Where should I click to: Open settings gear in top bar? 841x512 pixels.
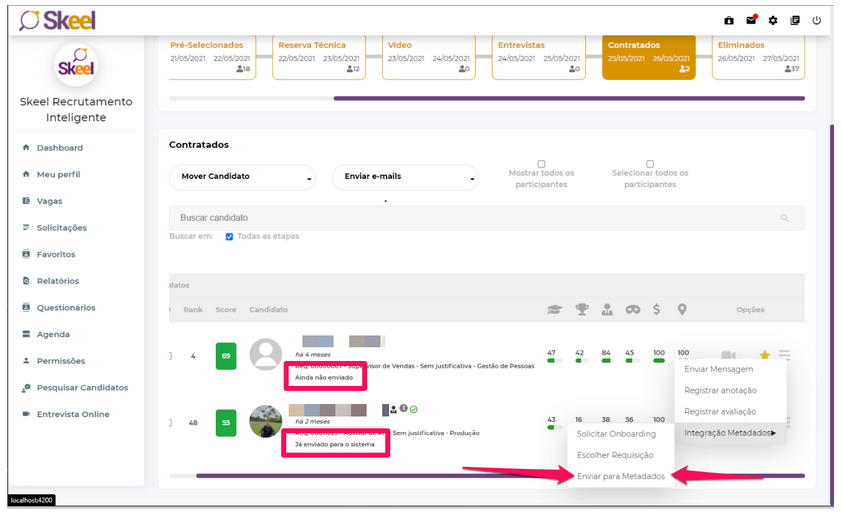[773, 20]
